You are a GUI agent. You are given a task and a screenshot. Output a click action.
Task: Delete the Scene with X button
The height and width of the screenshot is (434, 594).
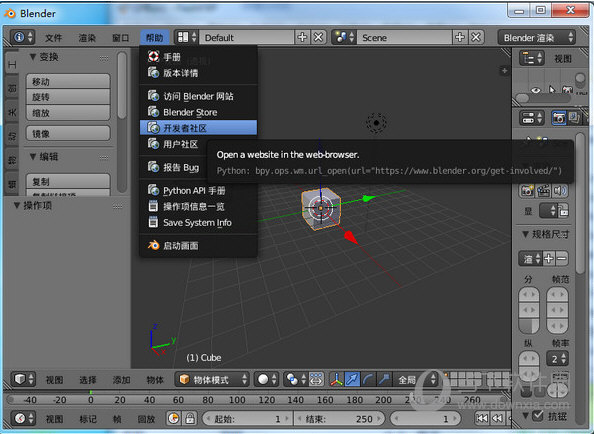tap(477, 37)
